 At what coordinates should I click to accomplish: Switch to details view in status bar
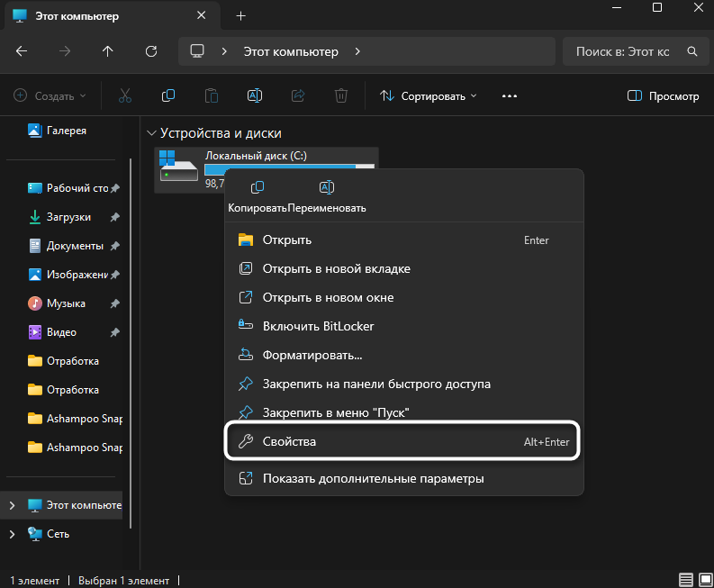pos(686,580)
